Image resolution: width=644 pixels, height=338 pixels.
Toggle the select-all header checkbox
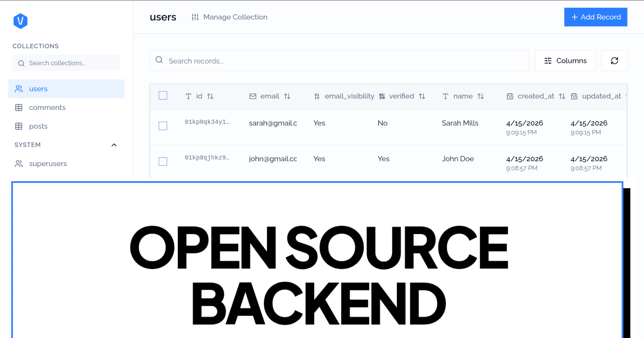163,95
